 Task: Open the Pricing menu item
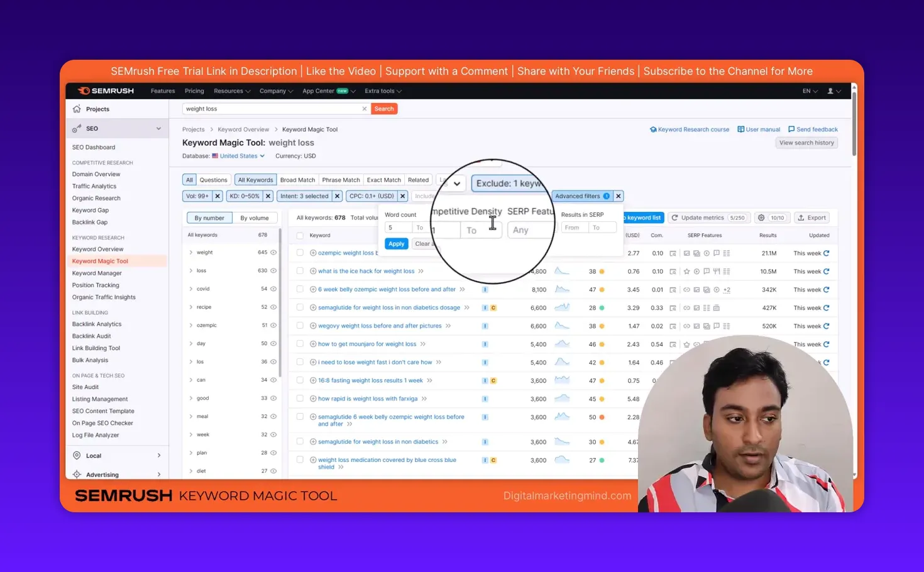(x=194, y=91)
